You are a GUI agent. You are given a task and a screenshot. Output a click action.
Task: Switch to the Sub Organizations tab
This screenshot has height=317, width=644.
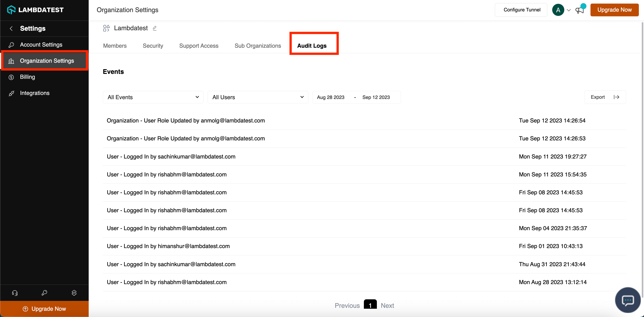point(258,46)
